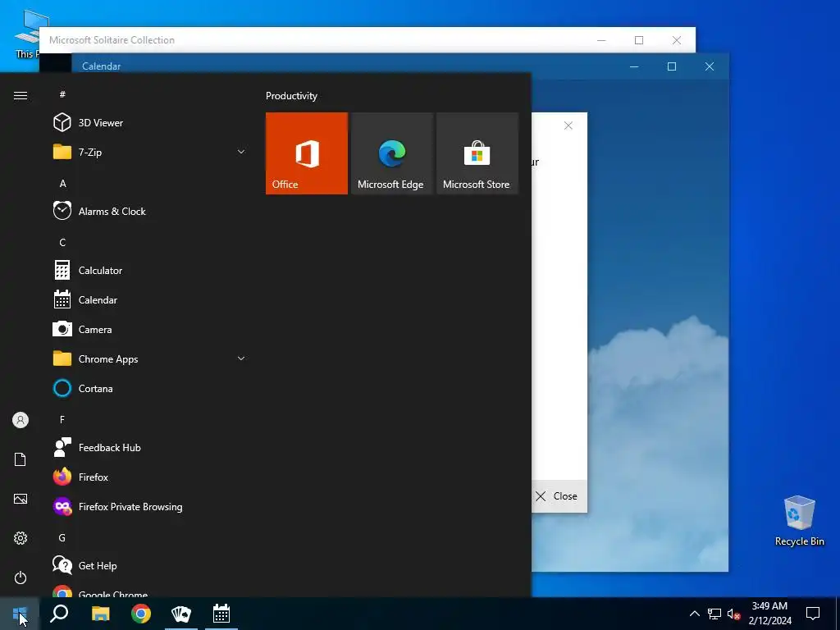Launch Alarms & Clock app
Image resolution: width=840 pixels, height=630 pixels.
click(x=150, y=211)
